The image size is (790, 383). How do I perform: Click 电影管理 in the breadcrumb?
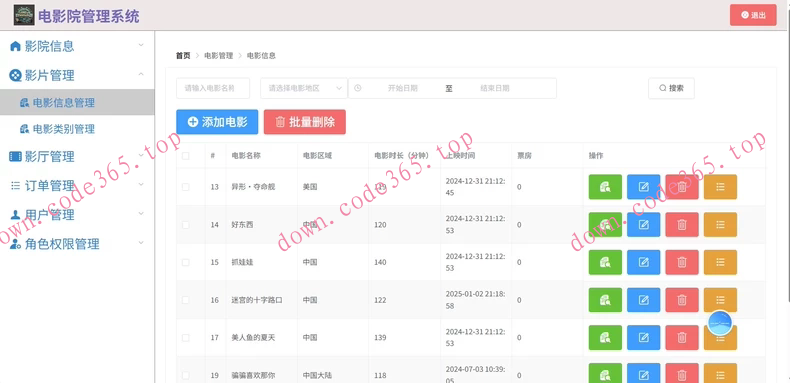coord(219,55)
